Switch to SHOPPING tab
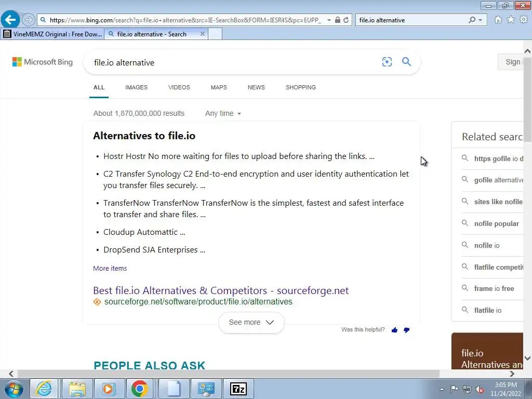The image size is (532, 399). (x=301, y=87)
